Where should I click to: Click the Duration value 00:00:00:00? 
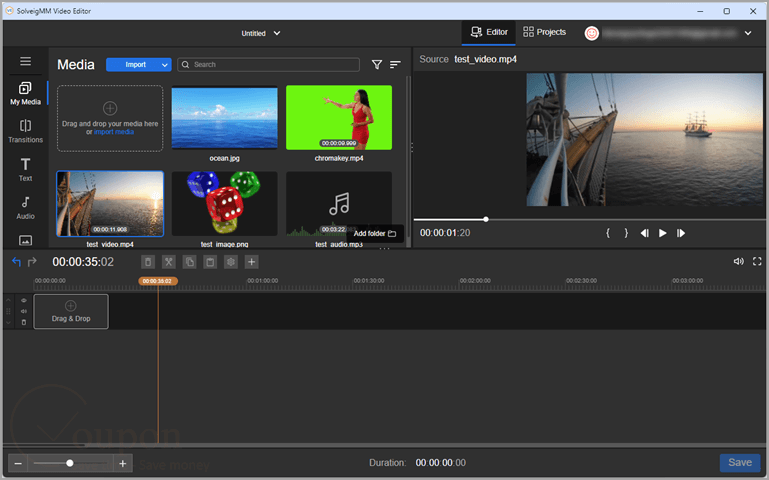pyautogui.click(x=440, y=463)
